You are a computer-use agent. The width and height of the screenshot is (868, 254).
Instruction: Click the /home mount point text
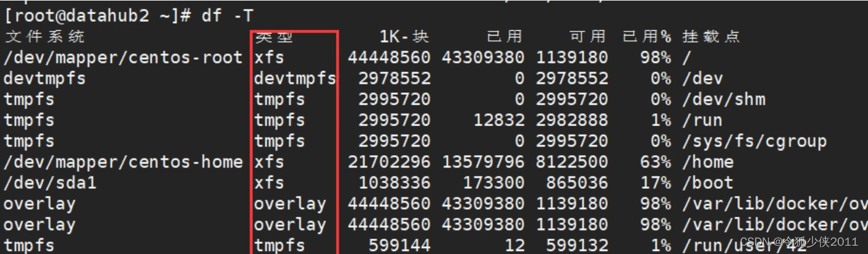707,162
